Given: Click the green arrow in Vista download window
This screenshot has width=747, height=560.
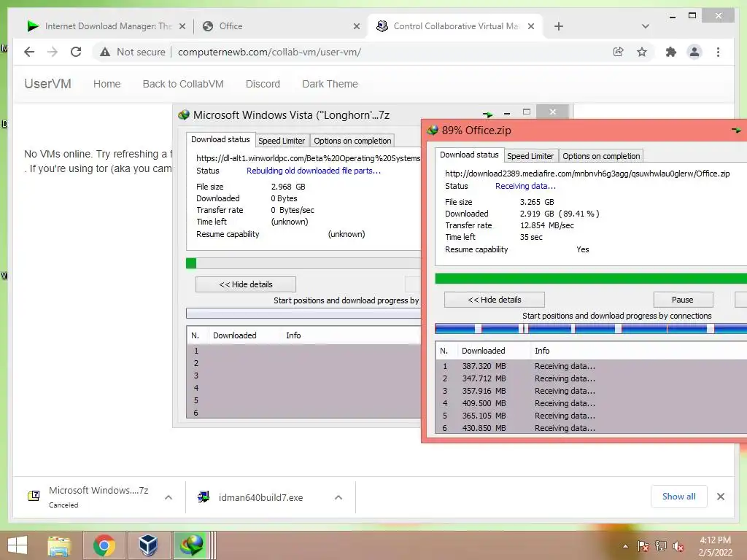Looking at the screenshot, I should point(487,114).
